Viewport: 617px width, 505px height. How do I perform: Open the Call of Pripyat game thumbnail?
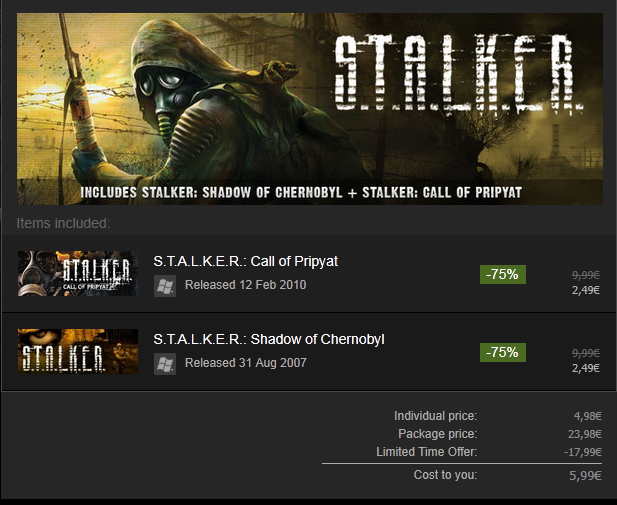(x=78, y=274)
